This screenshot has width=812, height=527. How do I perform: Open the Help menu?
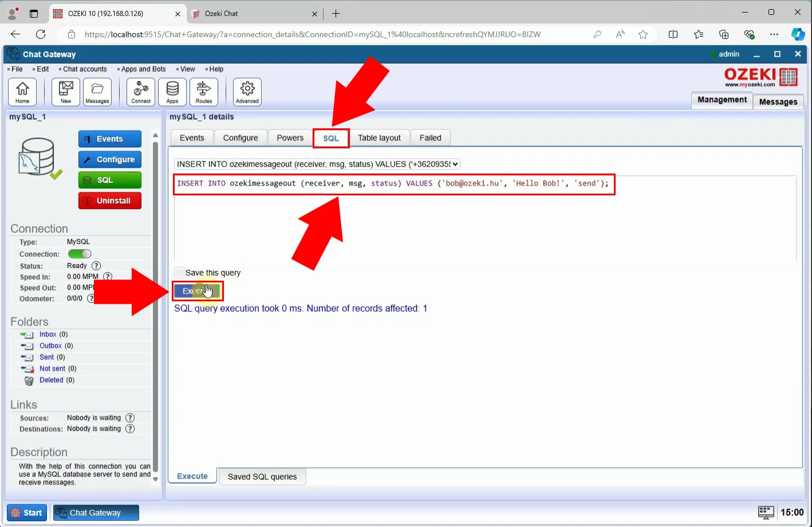[x=216, y=69]
